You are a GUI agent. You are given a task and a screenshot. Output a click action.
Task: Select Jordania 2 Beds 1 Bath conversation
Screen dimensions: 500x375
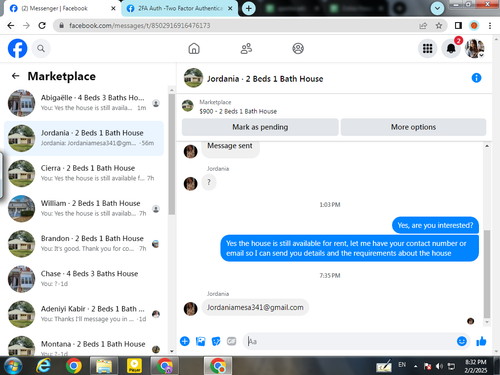(x=84, y=138)
